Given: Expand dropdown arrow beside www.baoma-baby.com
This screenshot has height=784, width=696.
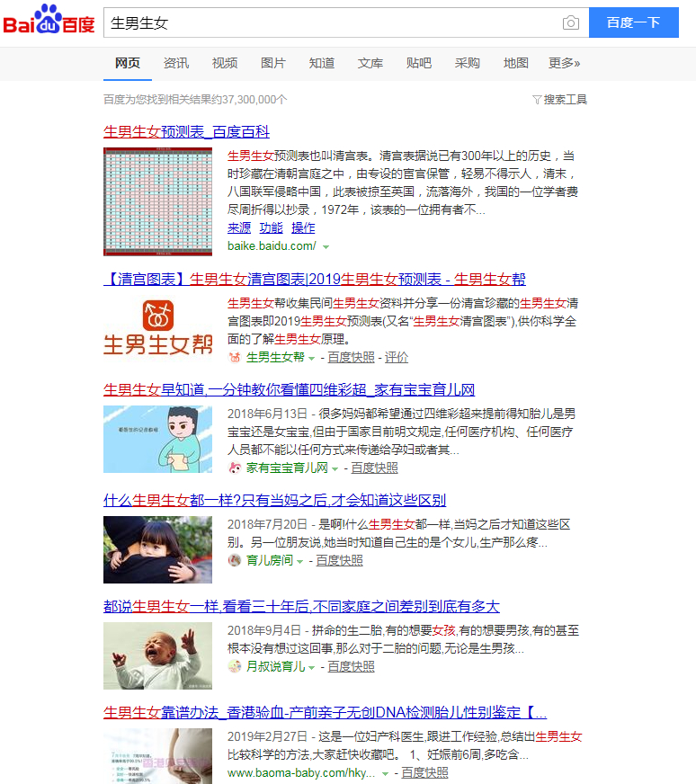Looking at the screenshot, I should tap(385, 773).
